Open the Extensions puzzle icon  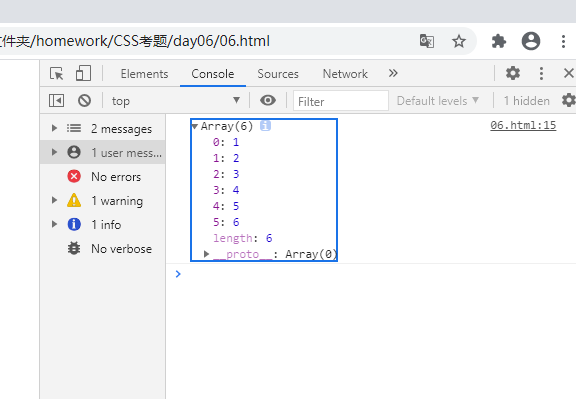pos(498,41)
